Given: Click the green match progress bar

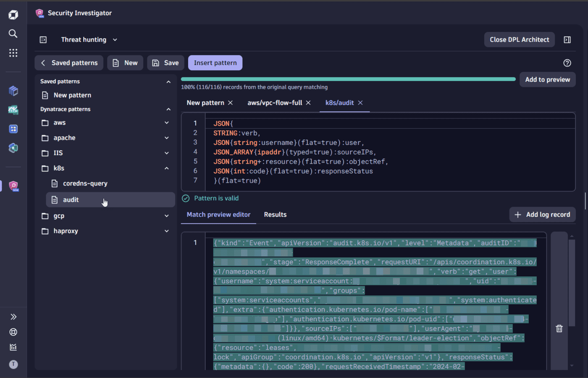Looking at the screenshot, I should [349, 79].
